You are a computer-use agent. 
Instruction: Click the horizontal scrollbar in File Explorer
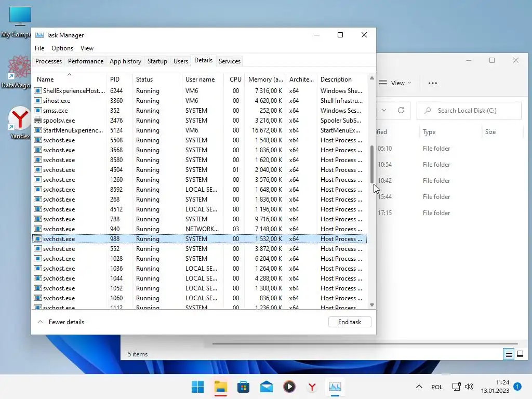[365, 344]
